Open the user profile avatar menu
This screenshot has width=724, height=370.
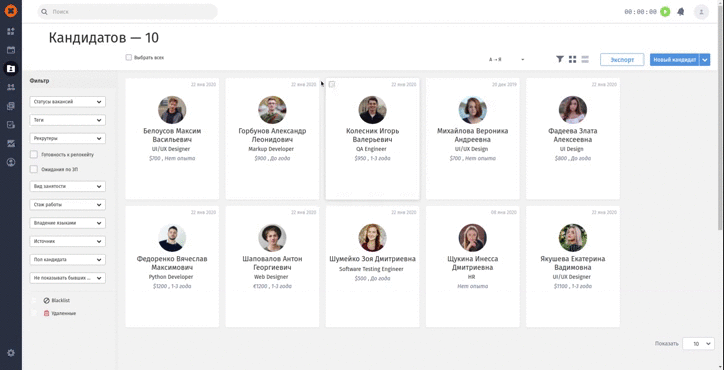(701, 12)
